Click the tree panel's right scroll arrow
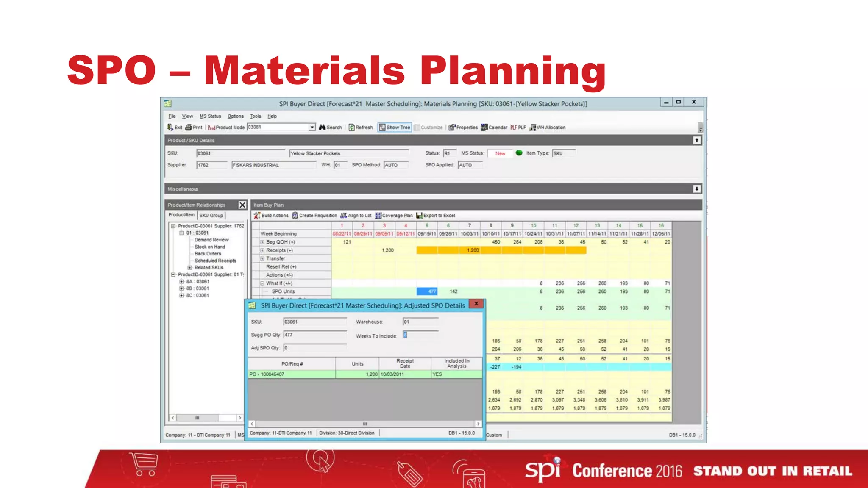This screenshot has width=868, height=488. pos(240,418)
